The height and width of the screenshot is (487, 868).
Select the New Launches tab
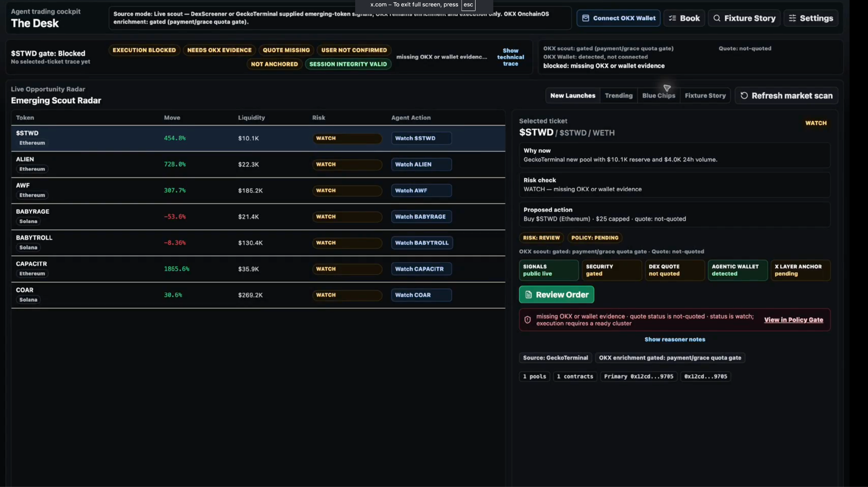(x=573, y=95)
